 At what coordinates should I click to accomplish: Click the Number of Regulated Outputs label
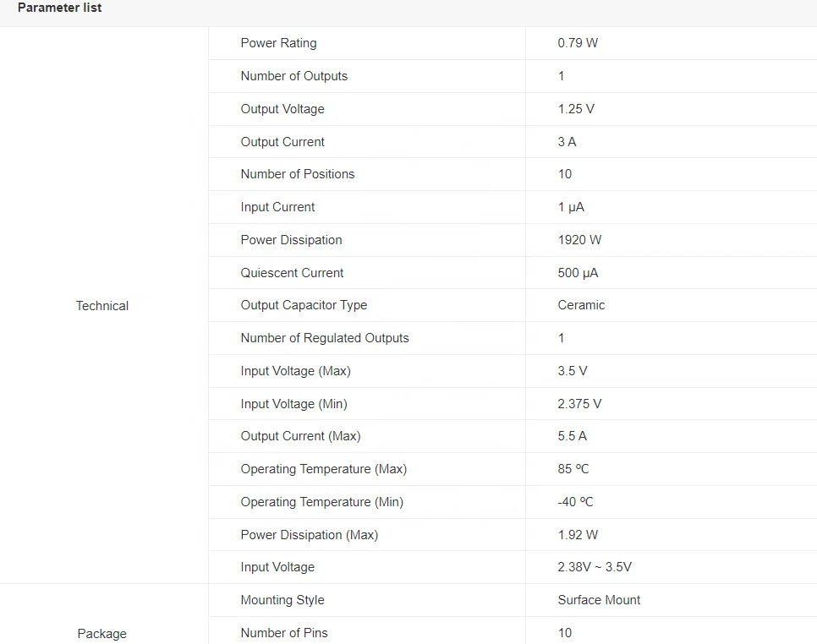click(x=325, y=338)
